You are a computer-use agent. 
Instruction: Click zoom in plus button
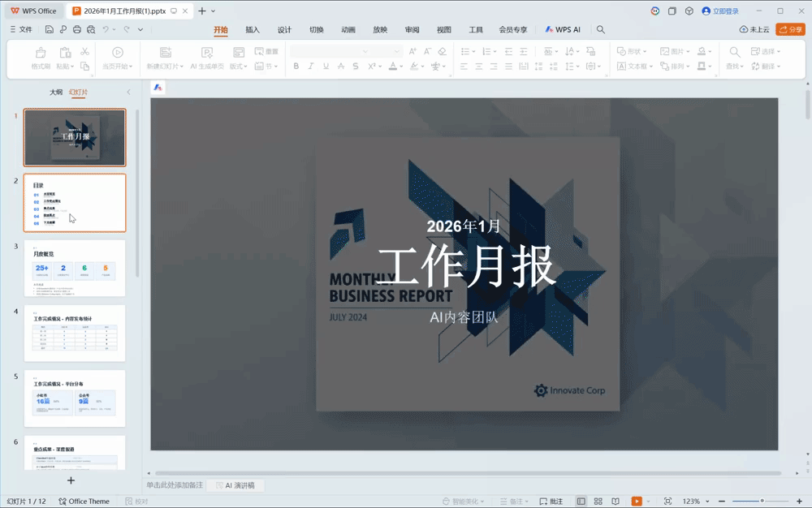[799, 501]
